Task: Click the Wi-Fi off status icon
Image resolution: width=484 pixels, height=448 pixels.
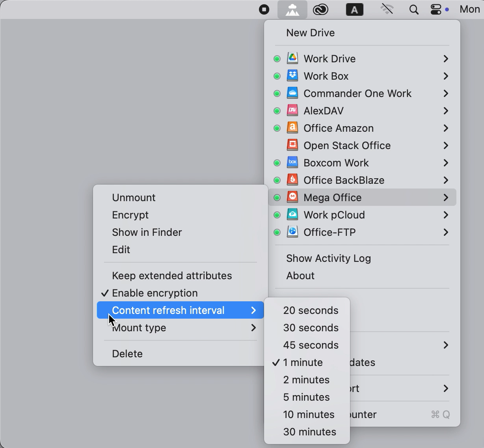Action: [387, 9]
